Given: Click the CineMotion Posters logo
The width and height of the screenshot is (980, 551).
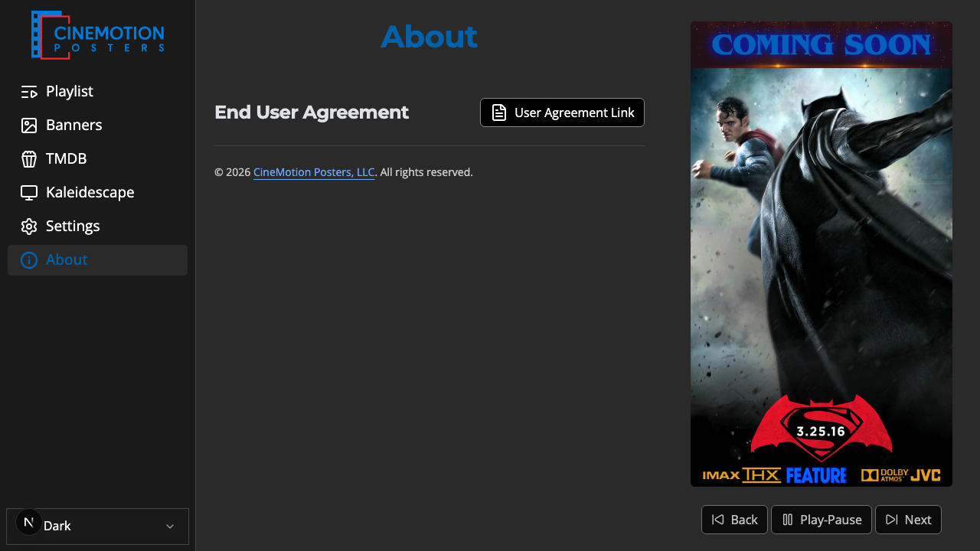Looking at the screenshot, I should [97, 34].
